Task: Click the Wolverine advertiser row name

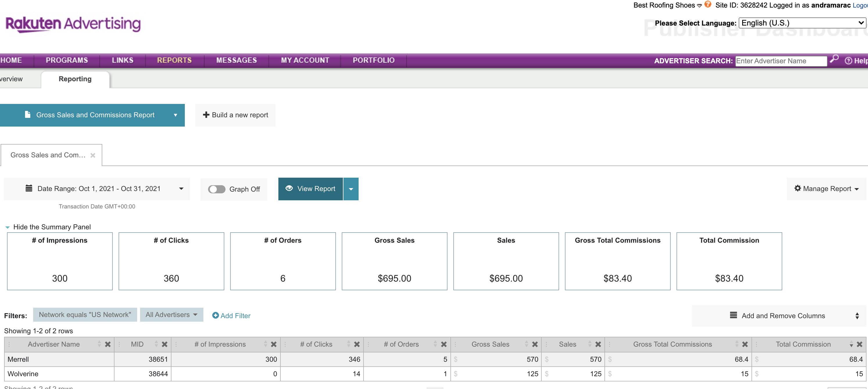Action: [23, 374]
